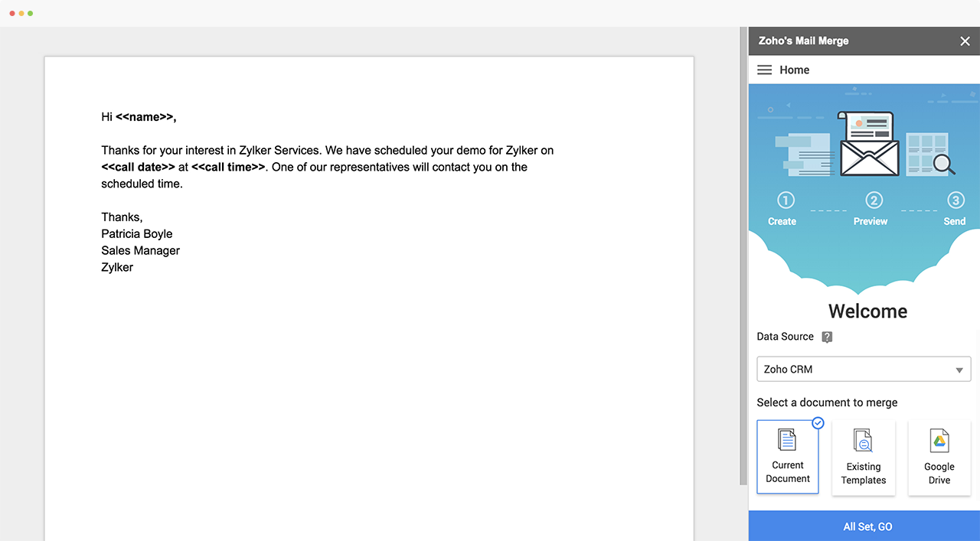Choose the Existing Templates card
Viewport: 980px width, 541px height.
(x=864, y=458)
